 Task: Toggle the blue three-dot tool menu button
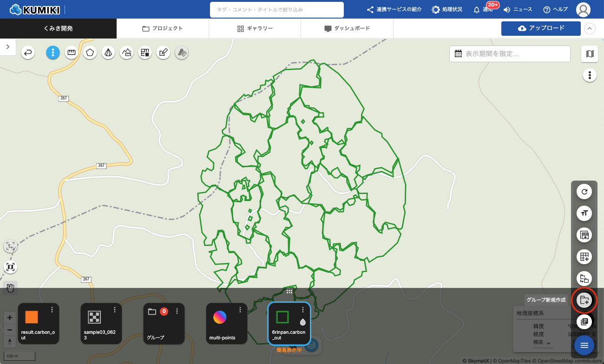(53, 53)
